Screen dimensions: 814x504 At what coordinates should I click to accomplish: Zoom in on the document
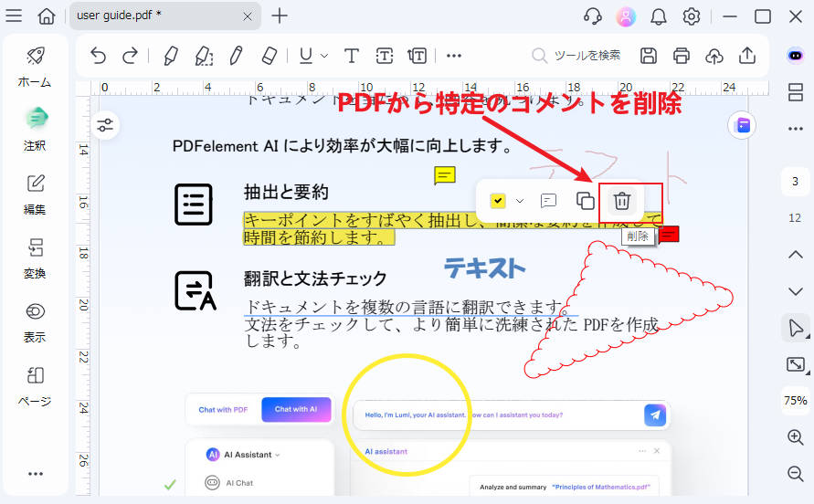click(796, 437)
